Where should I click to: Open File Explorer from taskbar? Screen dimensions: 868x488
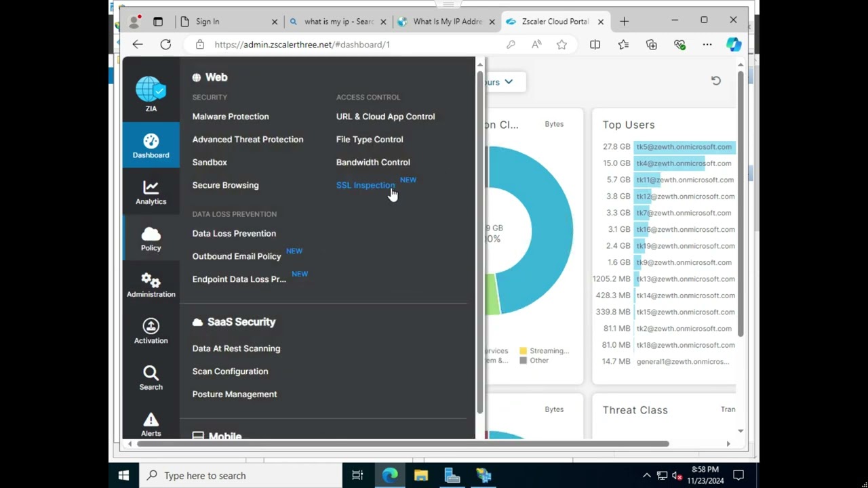click(x=421, y=475)
